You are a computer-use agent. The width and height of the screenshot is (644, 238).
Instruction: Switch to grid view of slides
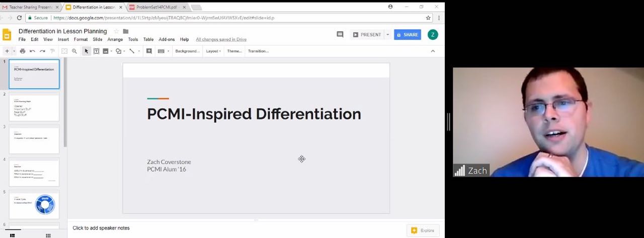coord(48,235)
